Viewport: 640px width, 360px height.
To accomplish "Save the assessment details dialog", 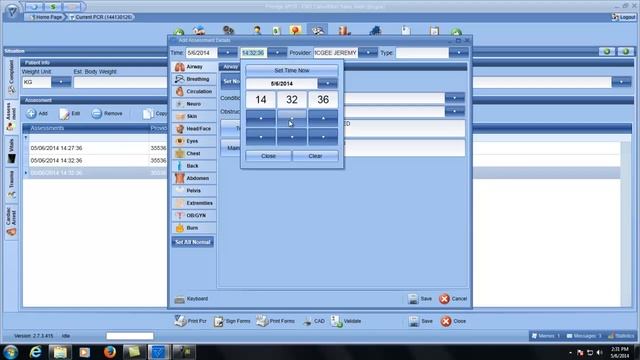I will tap(420, 299).
